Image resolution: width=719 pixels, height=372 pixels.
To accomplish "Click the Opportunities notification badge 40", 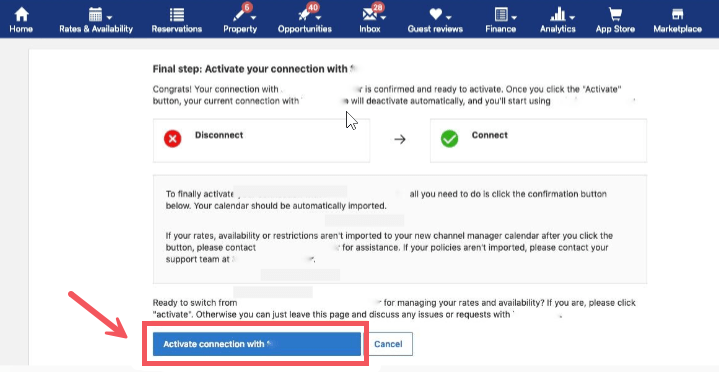I will (x=313, y=7).
